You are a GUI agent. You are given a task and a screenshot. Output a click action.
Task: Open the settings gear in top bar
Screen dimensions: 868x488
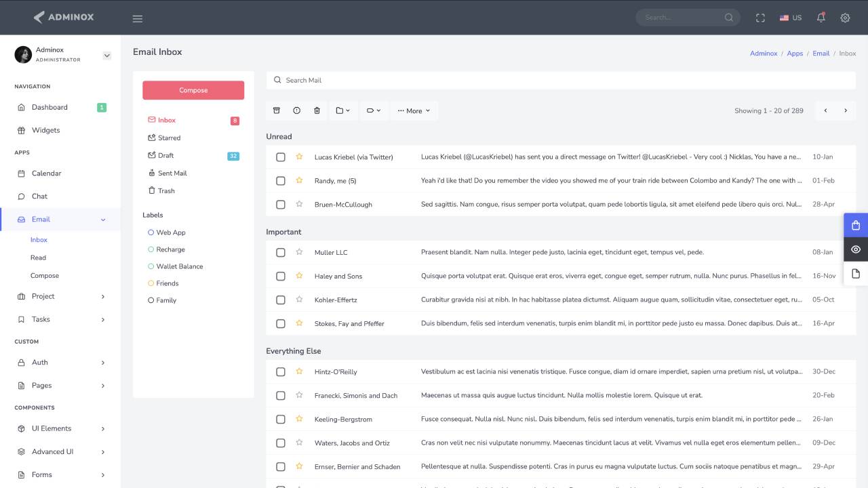[845, 18]
